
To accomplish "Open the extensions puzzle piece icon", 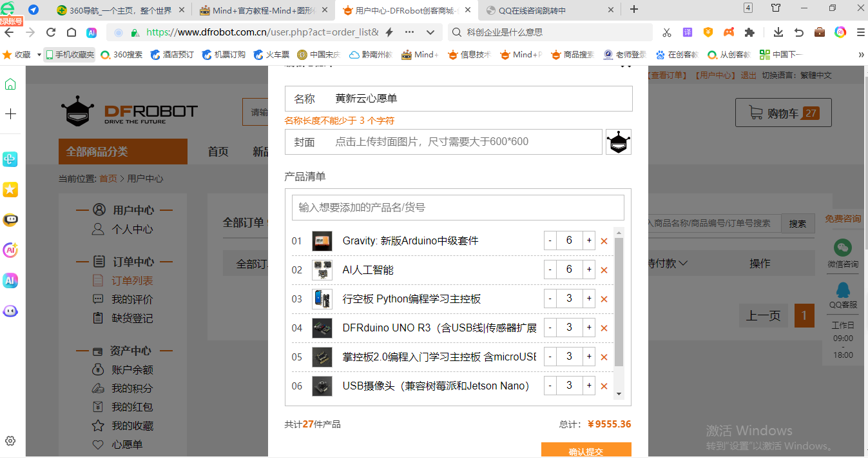I will (x=749, y=32).
